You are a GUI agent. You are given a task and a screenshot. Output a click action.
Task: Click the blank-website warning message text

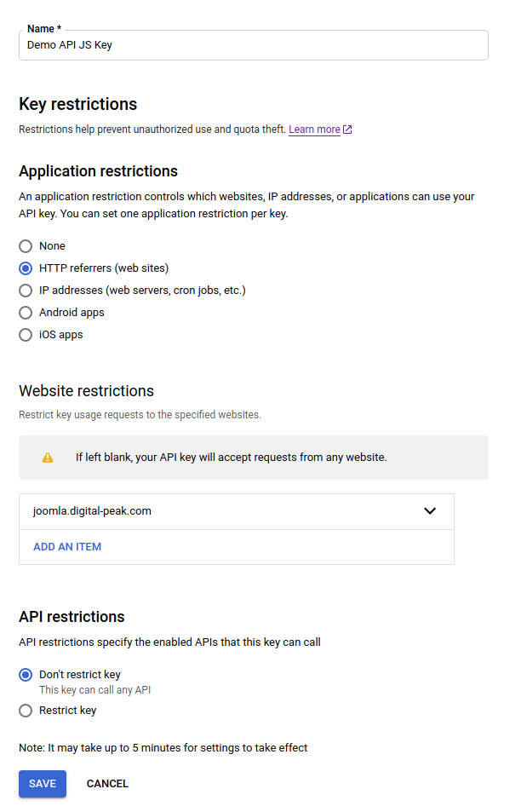point(231,458)
